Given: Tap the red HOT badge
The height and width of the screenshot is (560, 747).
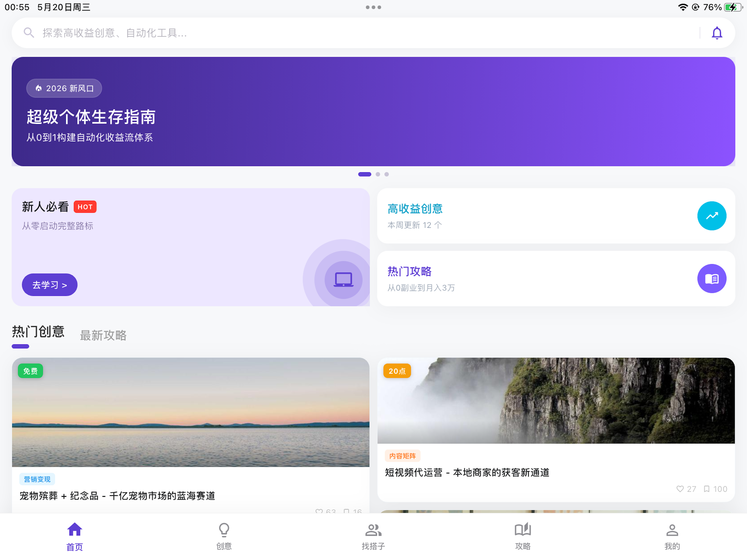Looking at the screenshot, I should (x=85, y=207).
